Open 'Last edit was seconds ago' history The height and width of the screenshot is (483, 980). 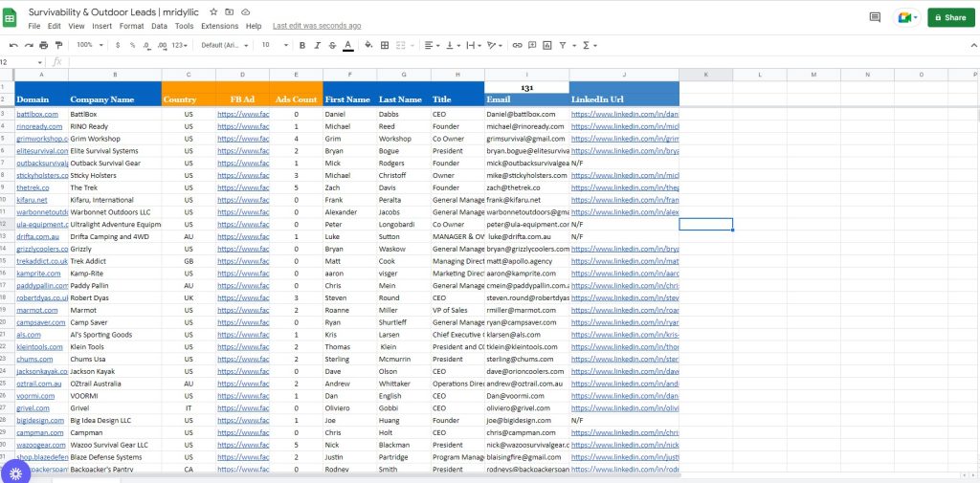click(x=317, y=26)
